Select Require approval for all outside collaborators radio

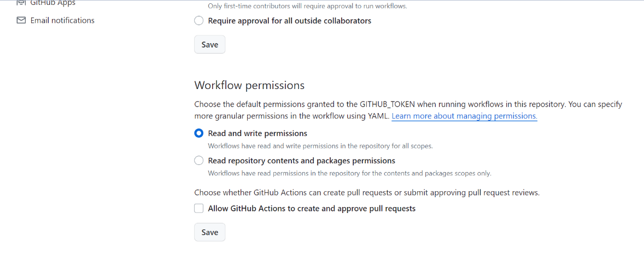[x=199, y=21]
